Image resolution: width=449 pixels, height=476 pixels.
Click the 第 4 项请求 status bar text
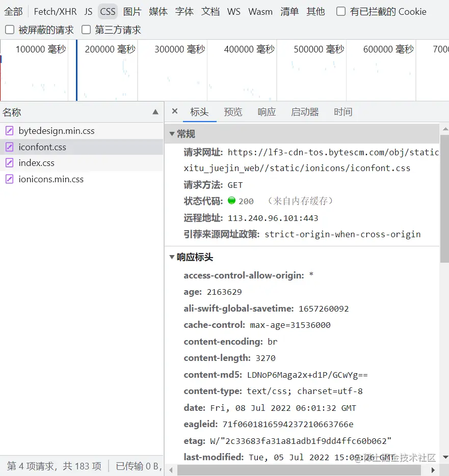(54, 466)
